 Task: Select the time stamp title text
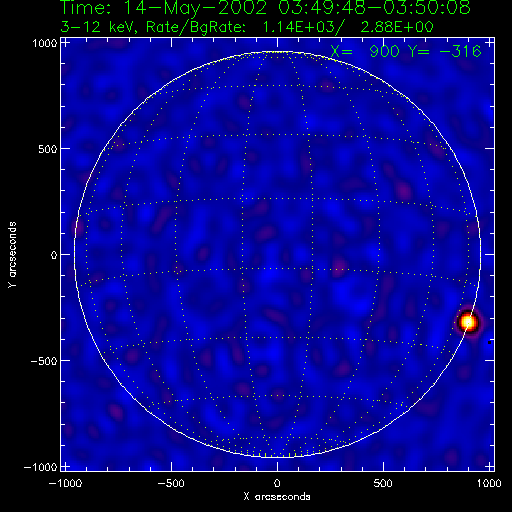[x=265, y=8]
